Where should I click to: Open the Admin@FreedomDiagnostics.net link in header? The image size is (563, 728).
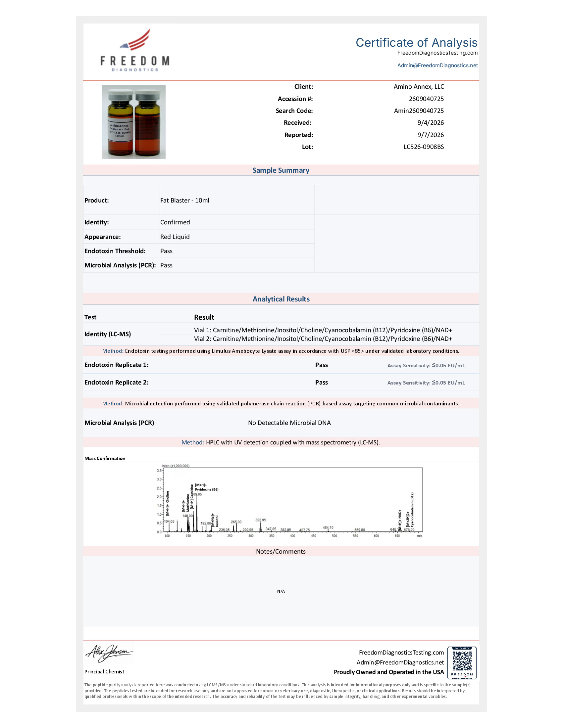[x=437, y=65]
